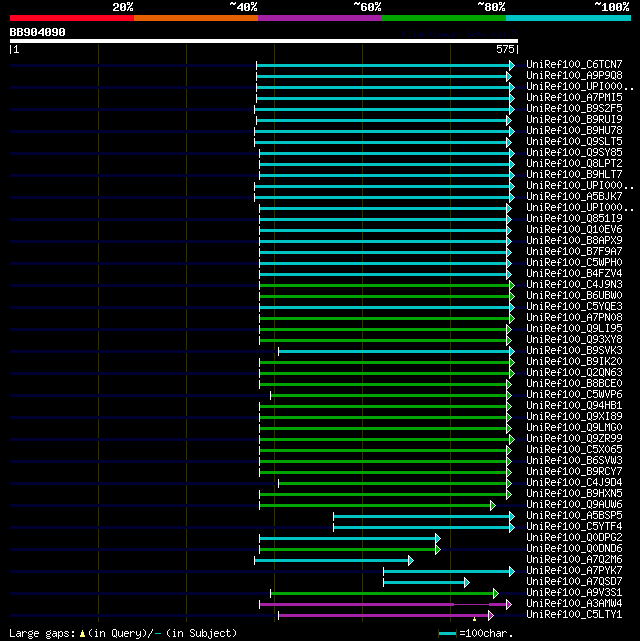Select the UniRef100_A5BJK7 label
The width and height of the screenshot is (640, 641).
pos(574,197)
